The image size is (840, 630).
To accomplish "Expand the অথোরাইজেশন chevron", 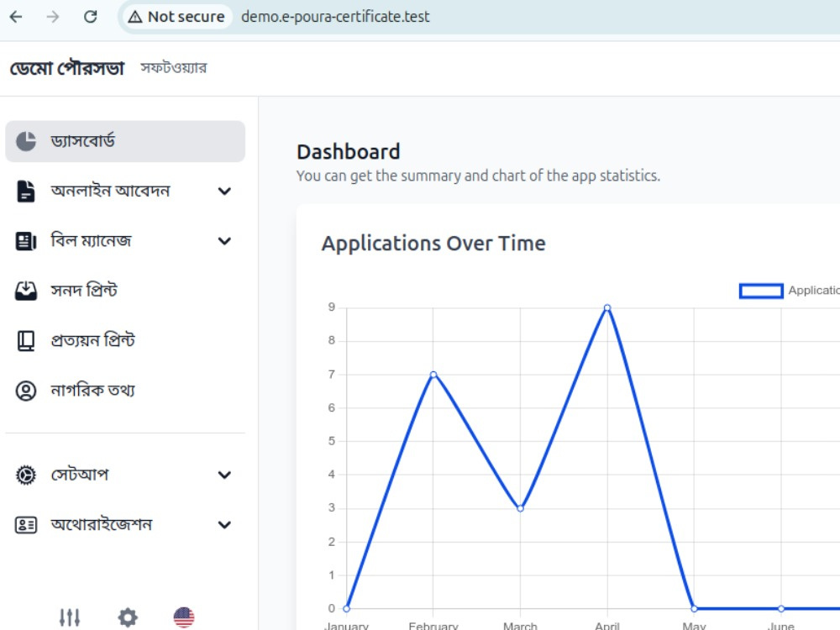I will [x=224, y=524].
